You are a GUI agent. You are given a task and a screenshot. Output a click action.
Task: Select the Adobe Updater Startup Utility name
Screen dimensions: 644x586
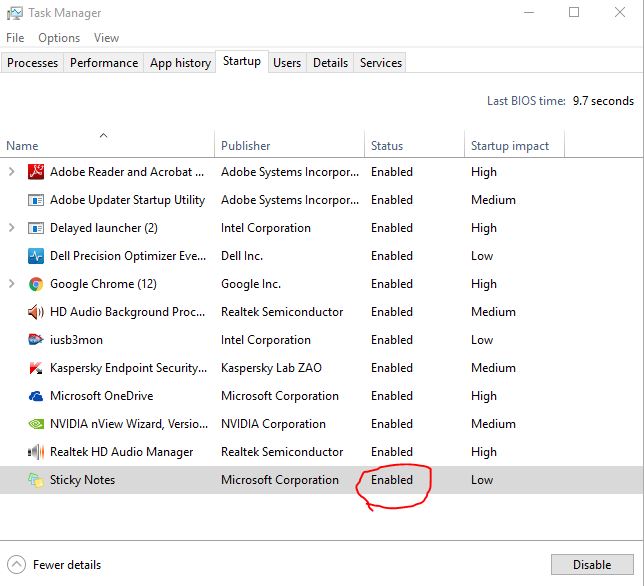tap(127, 200)
